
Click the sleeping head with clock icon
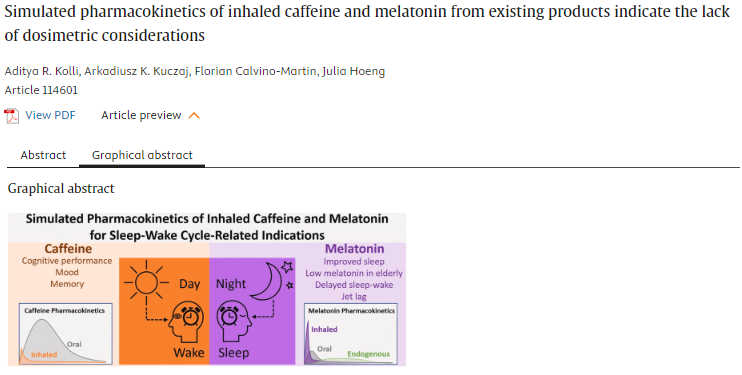(x=233, y=321)
